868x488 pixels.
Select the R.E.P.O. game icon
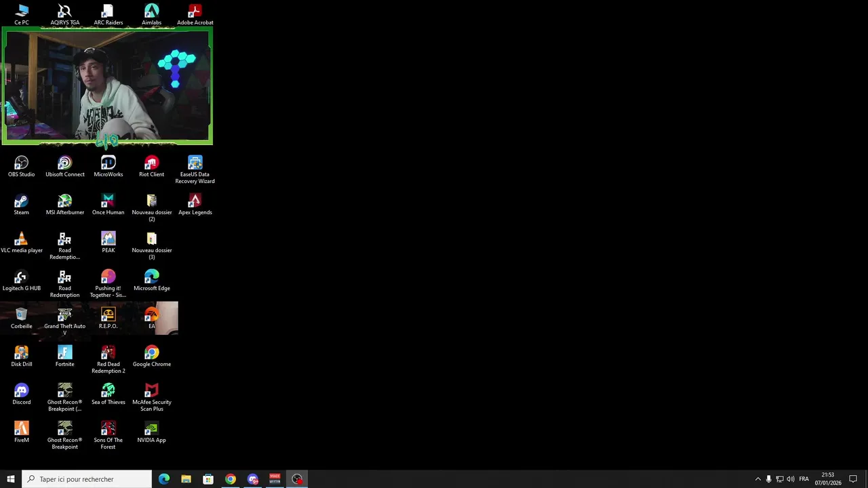click(108, 319)
